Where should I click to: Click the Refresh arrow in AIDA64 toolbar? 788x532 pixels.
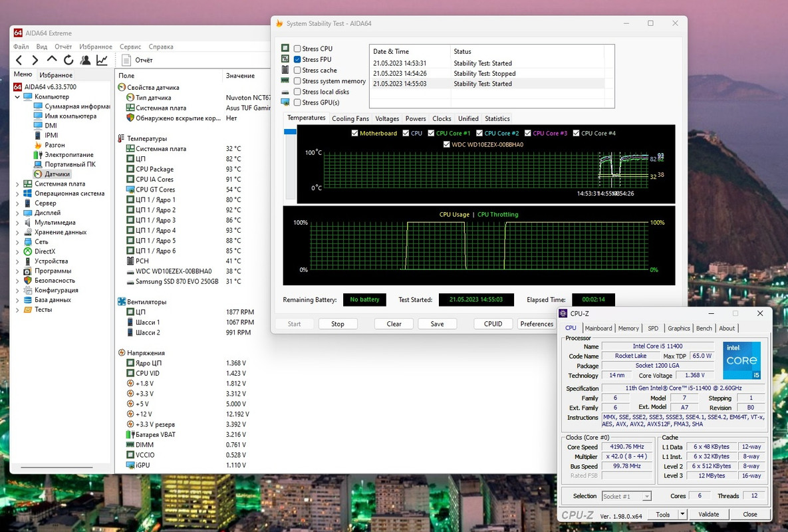[68, 61]
